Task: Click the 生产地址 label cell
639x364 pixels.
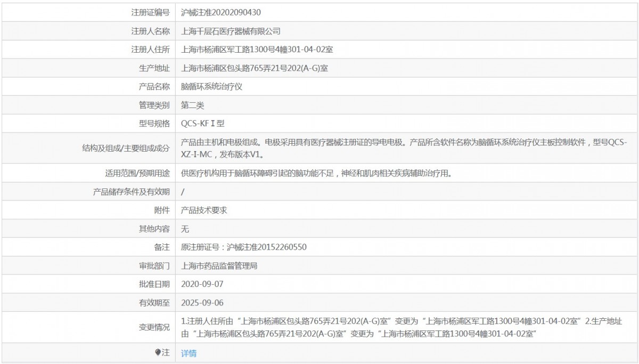Action: pyautogui.click(x=154, y=68)
